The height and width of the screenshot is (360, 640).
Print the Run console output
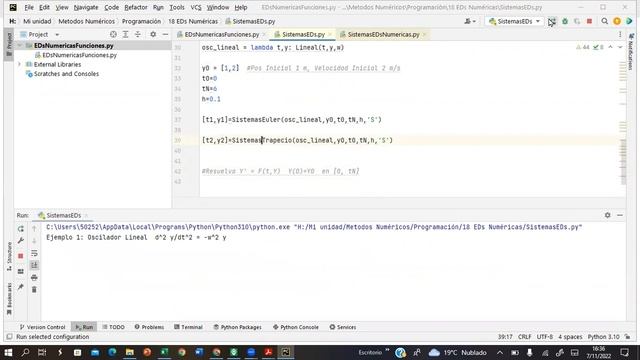click(34, 278)
